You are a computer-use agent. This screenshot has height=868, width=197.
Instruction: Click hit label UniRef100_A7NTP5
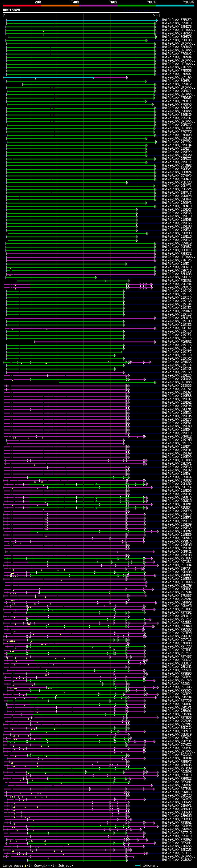click(x=177, y=260)
